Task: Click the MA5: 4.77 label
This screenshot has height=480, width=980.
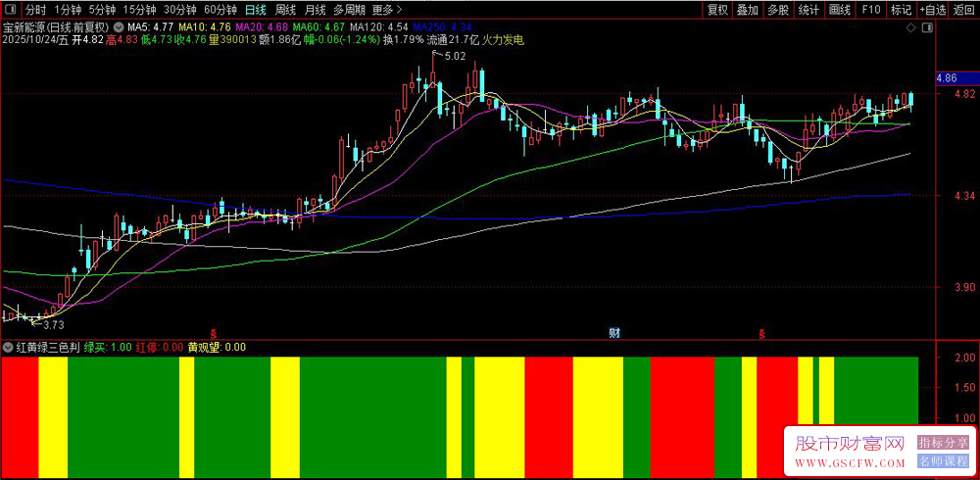Action: tap(150, 27)
